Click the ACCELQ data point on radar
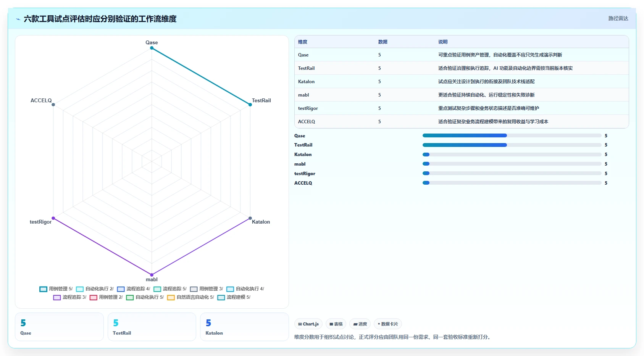The image size is (644, 356). click(x=53, y=105)
